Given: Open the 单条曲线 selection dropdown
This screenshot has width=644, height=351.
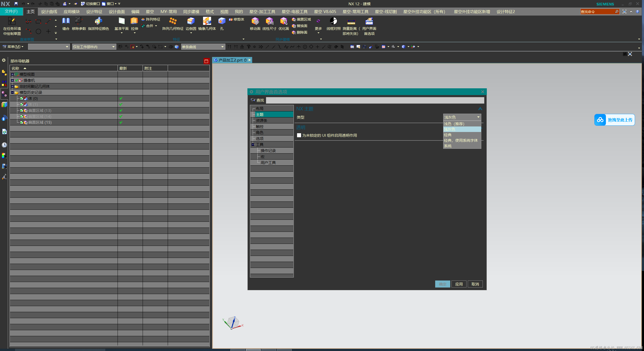Looking at the screenshot, I should click(x=222, y=47).
